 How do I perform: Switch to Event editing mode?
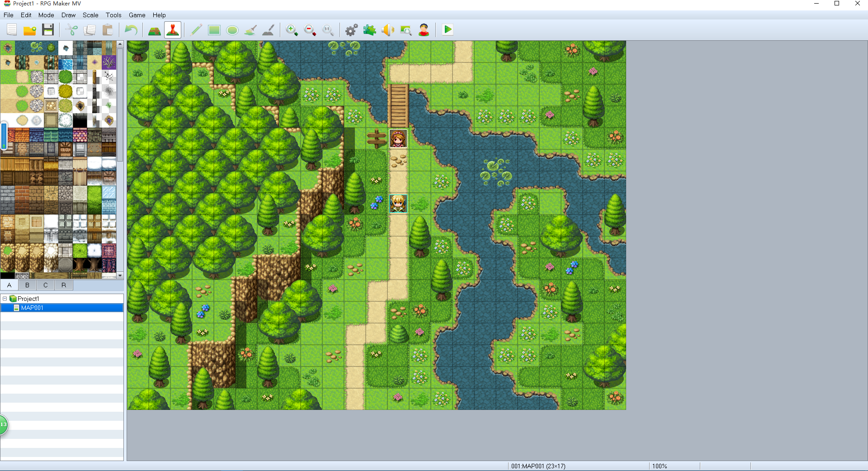[x=173, y=30]
